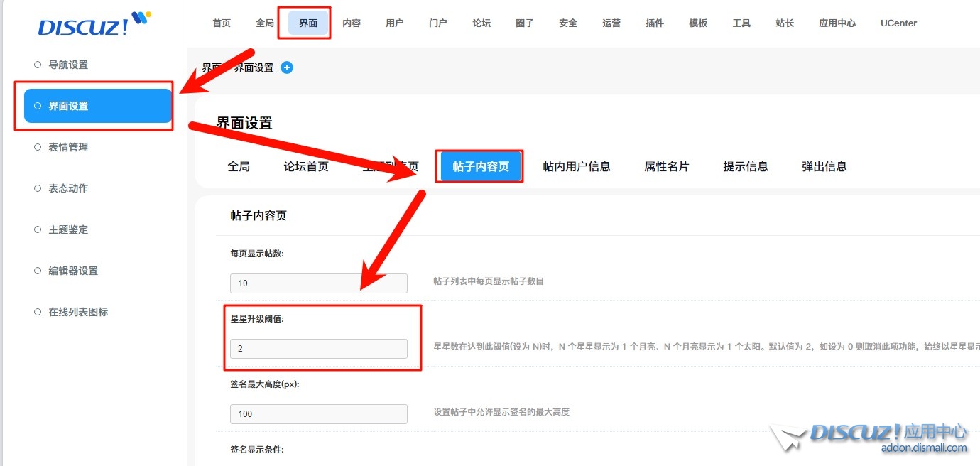Switch to the 帖内用户信息 tab
980x466 pixels.
point(577,166)
